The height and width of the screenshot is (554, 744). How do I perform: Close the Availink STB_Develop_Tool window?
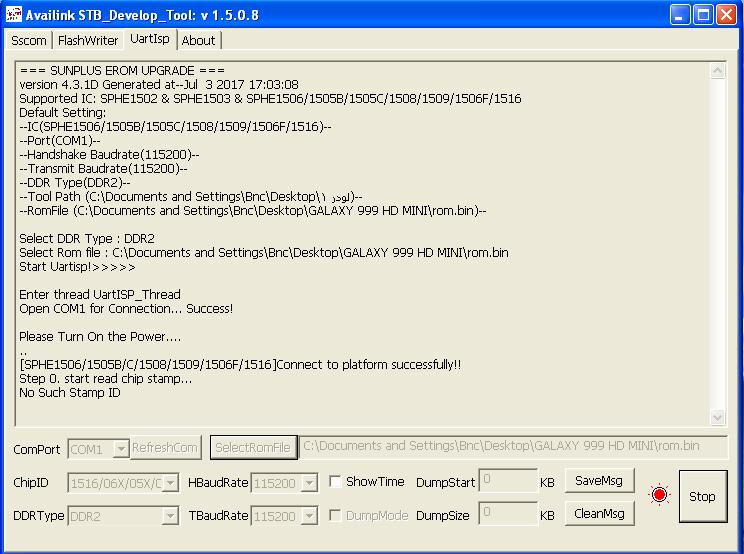[x=726, y=15]
